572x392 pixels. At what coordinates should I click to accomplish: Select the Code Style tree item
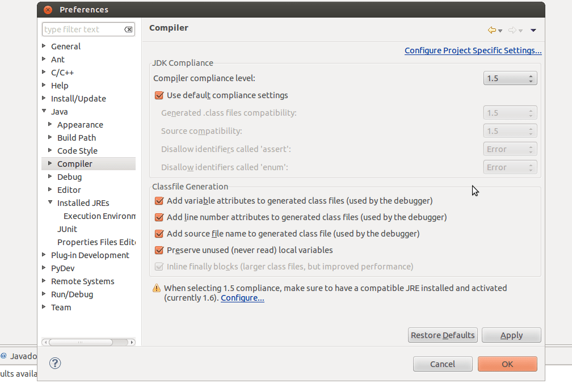pyautogui.click(x=77, y=151)
